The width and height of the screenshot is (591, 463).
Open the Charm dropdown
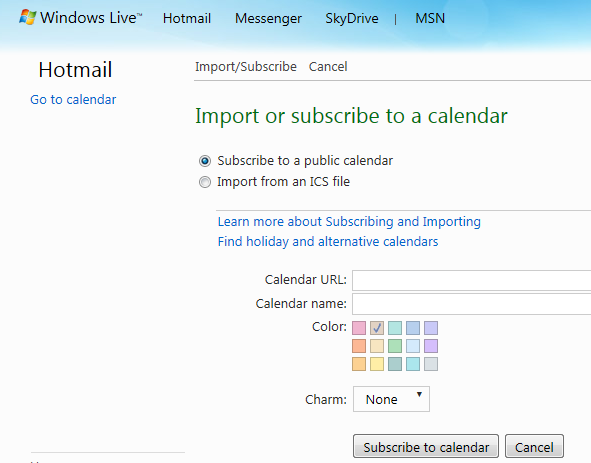tap(391, 399)
